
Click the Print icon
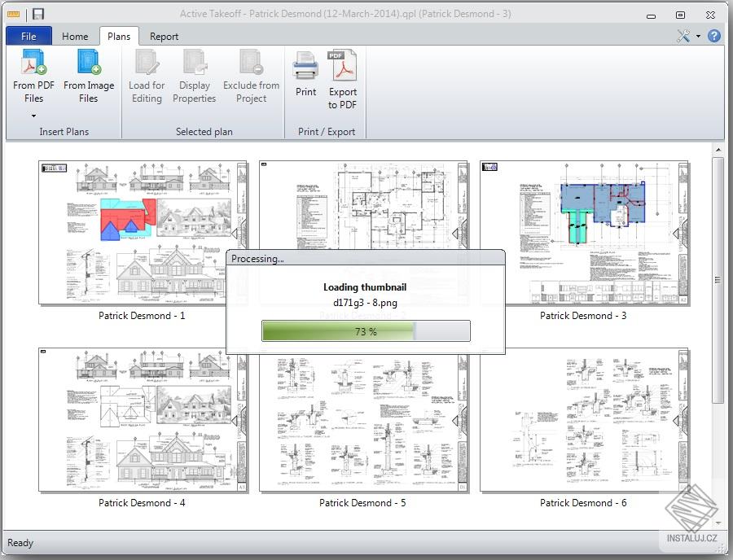305,66
